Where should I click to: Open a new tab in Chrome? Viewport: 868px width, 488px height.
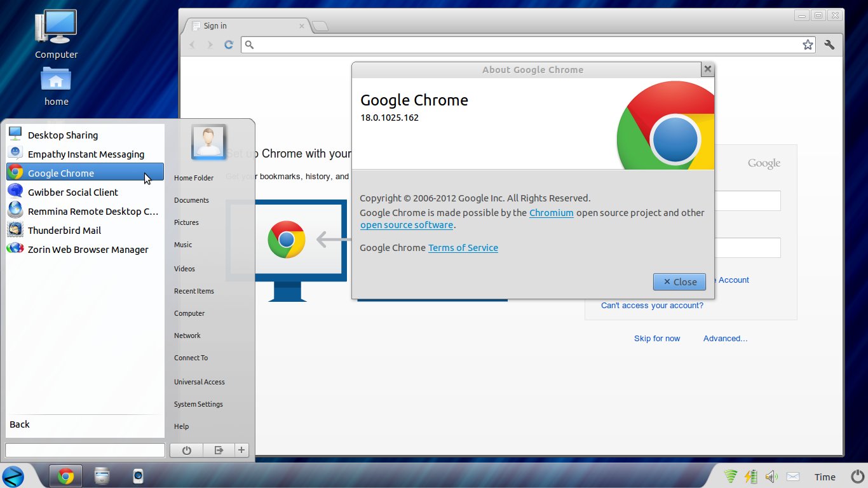(320, 26)
